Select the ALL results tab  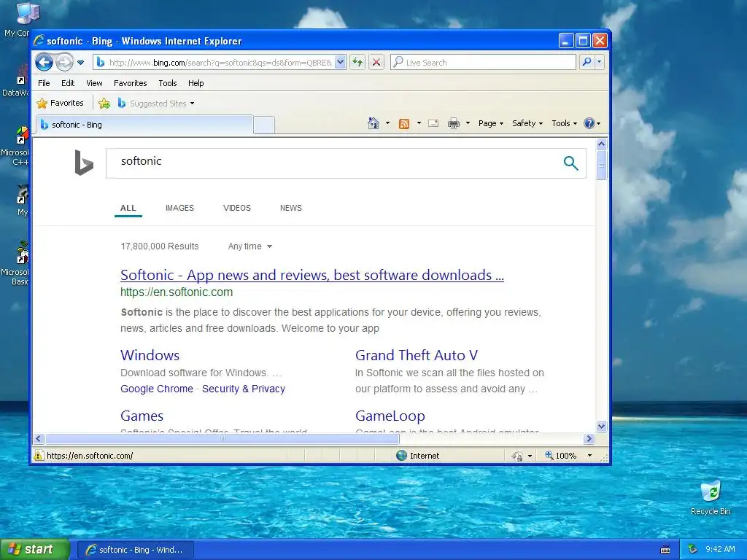point(128,208)
